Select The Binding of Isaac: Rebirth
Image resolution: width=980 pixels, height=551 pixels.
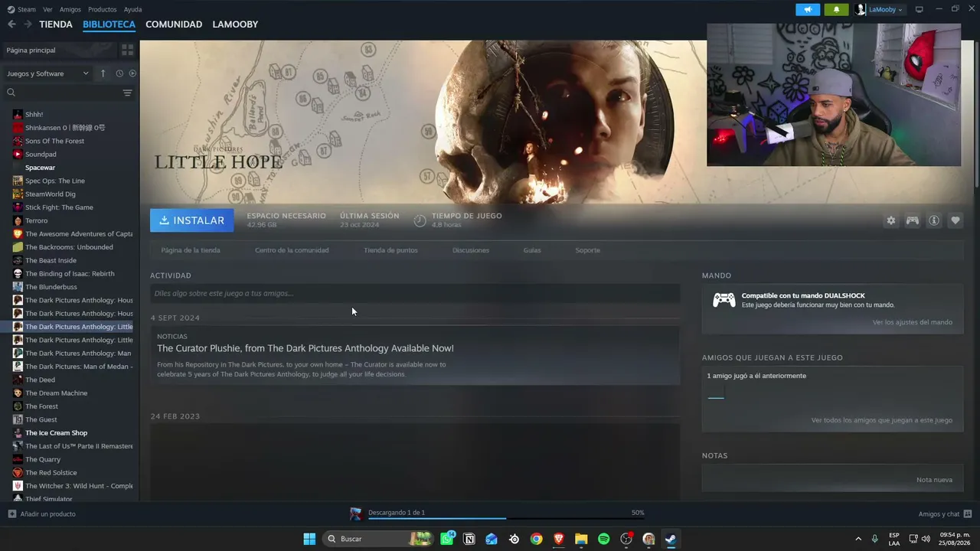71,274
